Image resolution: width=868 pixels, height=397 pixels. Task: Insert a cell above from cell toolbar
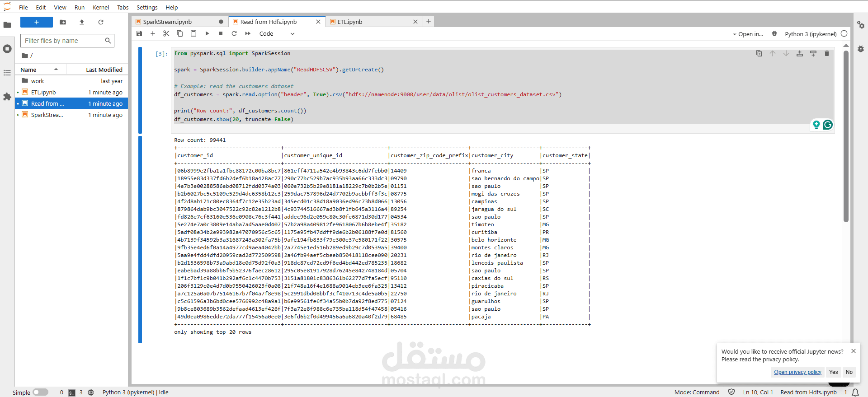tap(800, 53)
